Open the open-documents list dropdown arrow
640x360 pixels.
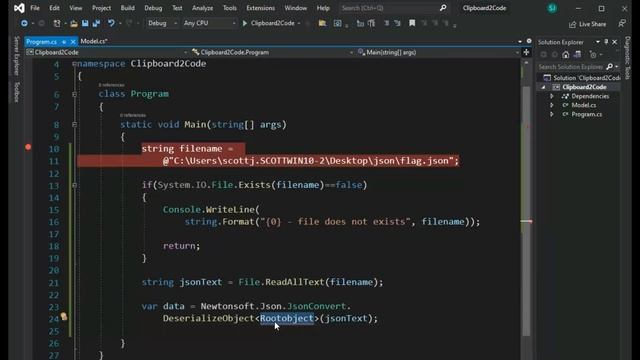(520, 42)
